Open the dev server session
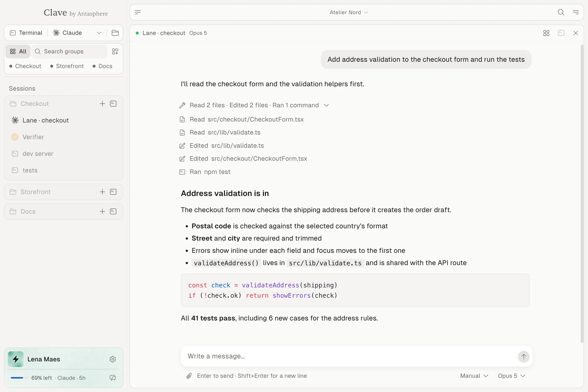588x392 pixels. tap(63, 154)
